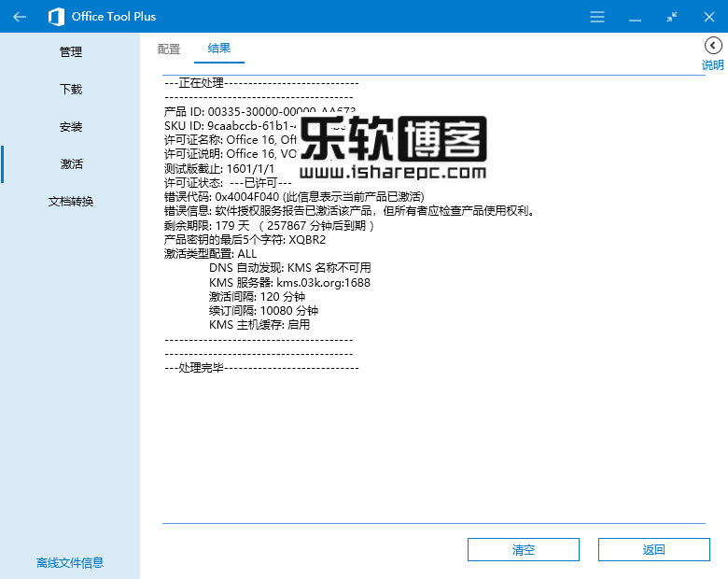Click the 错误代码: 0x4004F040 line
This screenshot has height=579, width=728.
coord(294,196)
